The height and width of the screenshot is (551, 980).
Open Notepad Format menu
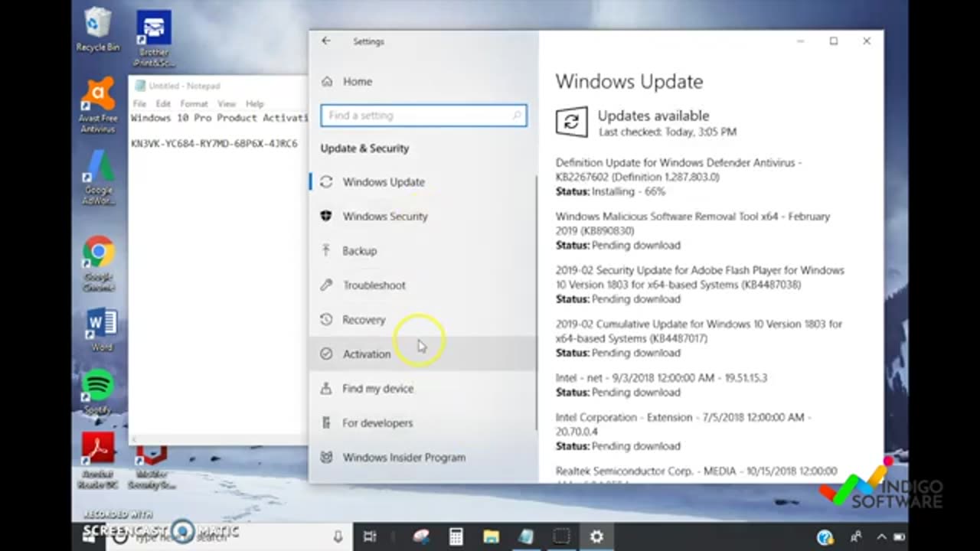[194, 103]
